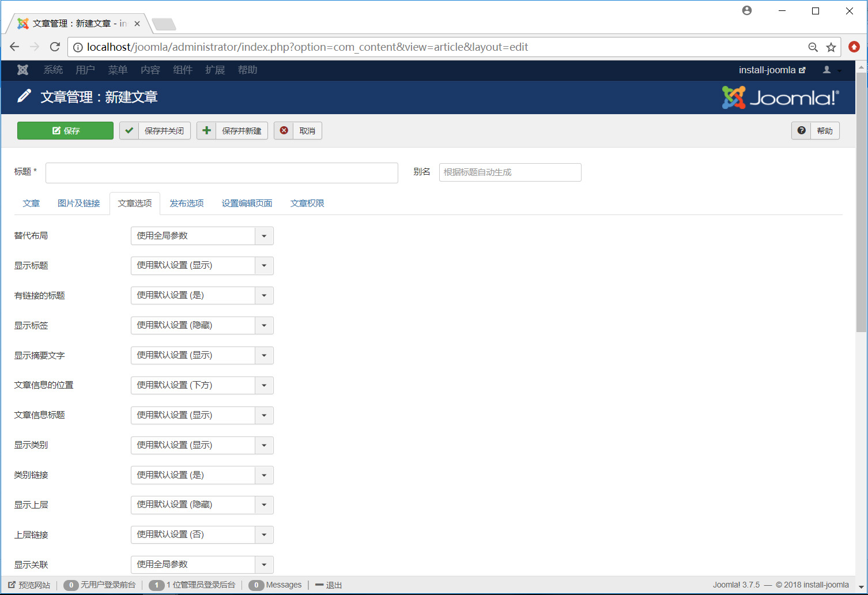868x595 pixels.
Task: Click the administrators logged-in count badge
Action: pyautogui.click(x=156, y=585)
